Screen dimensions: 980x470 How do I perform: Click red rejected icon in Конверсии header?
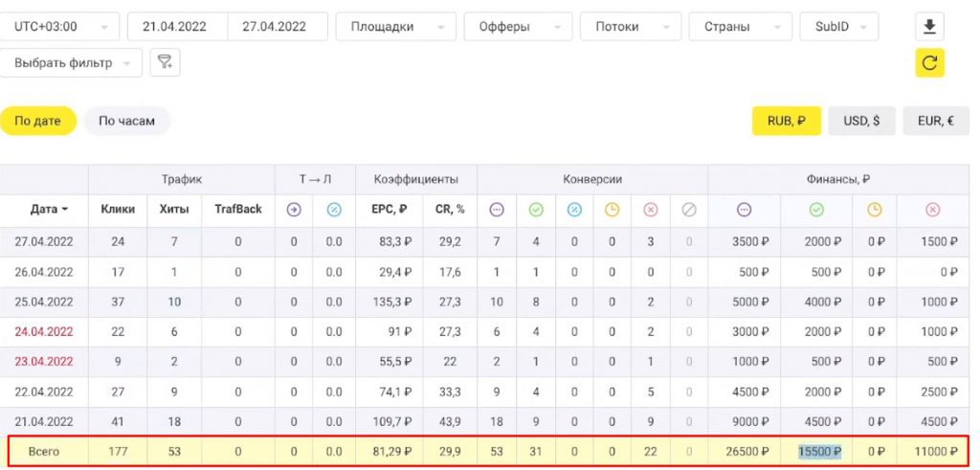[651, 210]
